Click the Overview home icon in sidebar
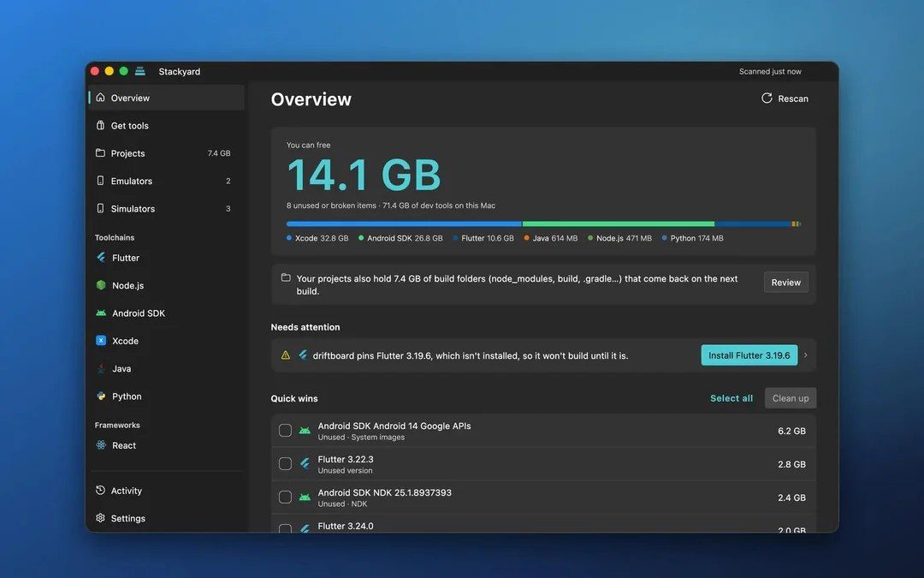This screenshot has width=924, height=578. pyautogui.click(x=100, y=98)
